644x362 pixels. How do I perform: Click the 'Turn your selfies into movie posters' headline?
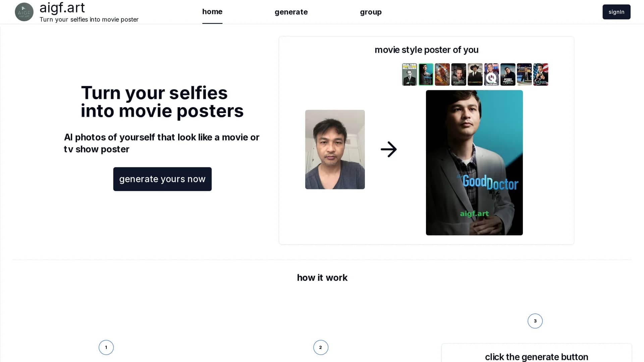pyautogui.click(x=162, y=102)
